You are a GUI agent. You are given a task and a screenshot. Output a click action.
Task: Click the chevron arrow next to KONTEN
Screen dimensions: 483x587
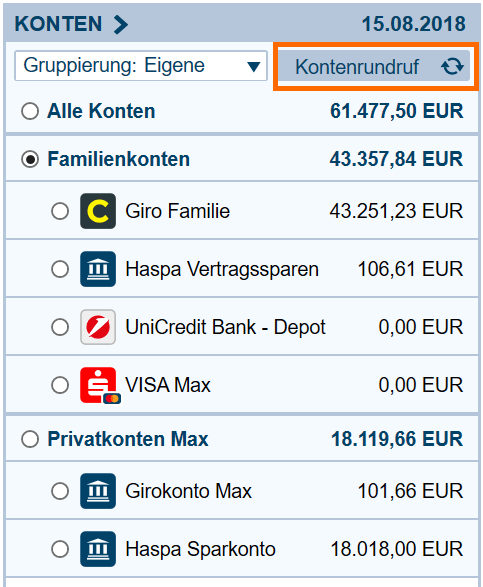[x=121, y=24]
